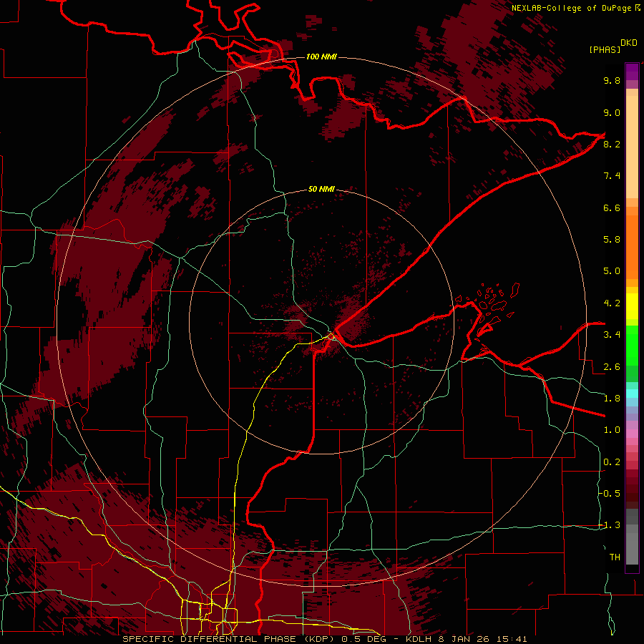Click the KDLH 8 JAN 26 15:41 timestamp
The height and width of the screenshot is (644, 644).
coord(466,639)
